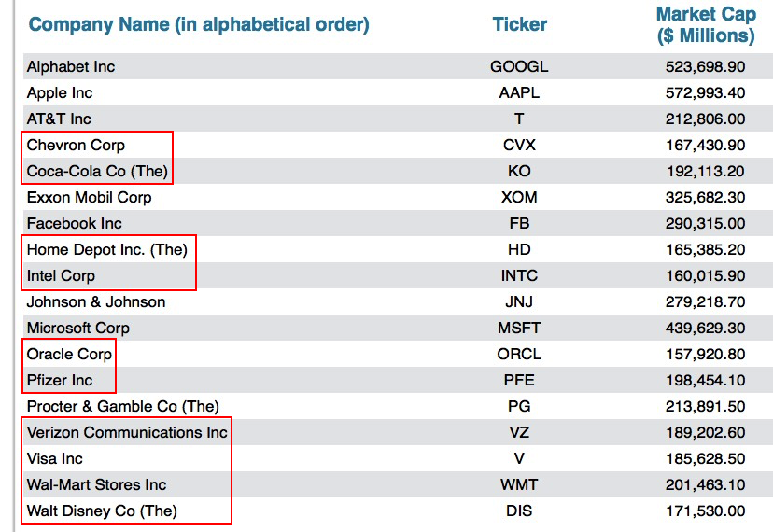Select the Facebook Inc company name
The image size is (773, 532).
[74, 224]
